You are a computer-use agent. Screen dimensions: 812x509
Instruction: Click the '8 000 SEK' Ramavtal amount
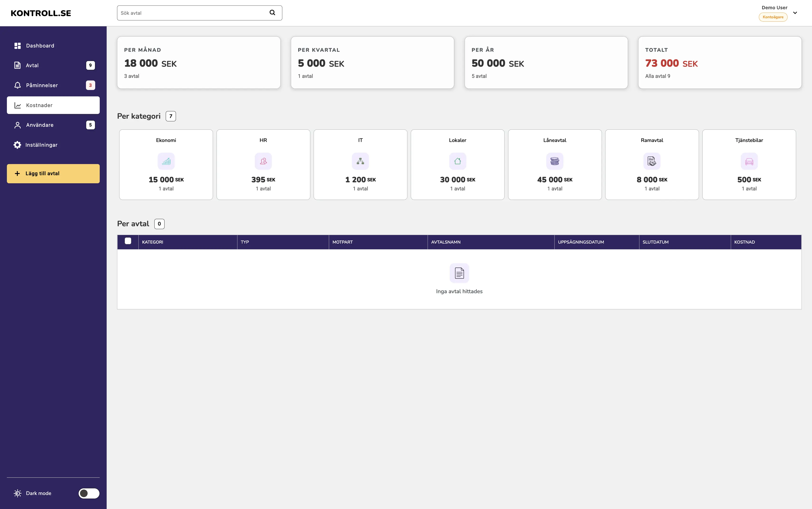pos(652,180)
